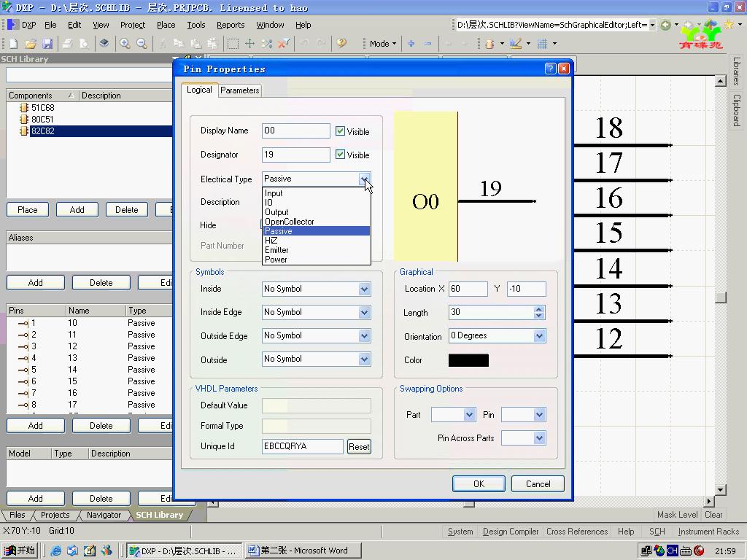Toggle Visible checkbox for Display Name
This screenshot has width=747, height=560.
pyautogui.click(x=340, y=131)
